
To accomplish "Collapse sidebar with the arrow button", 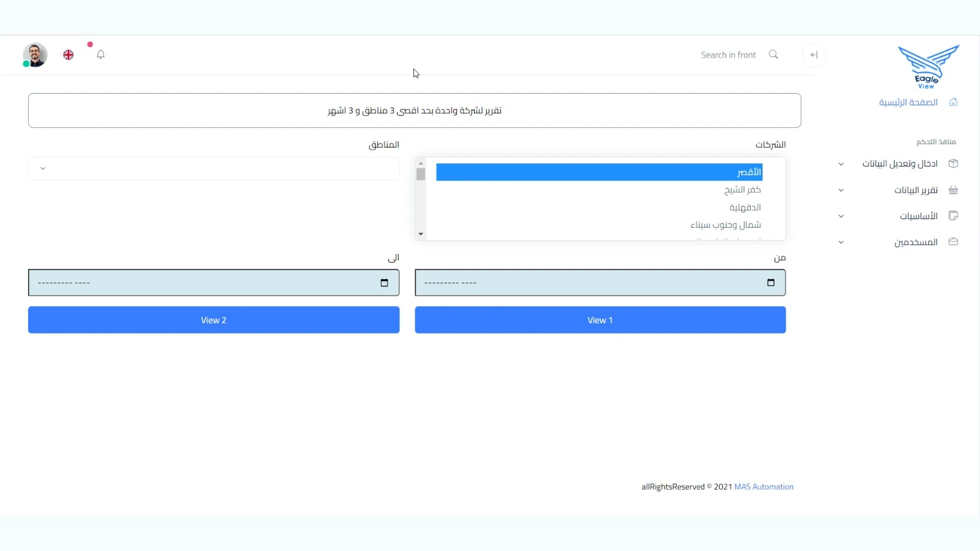I will coord(814,55).
